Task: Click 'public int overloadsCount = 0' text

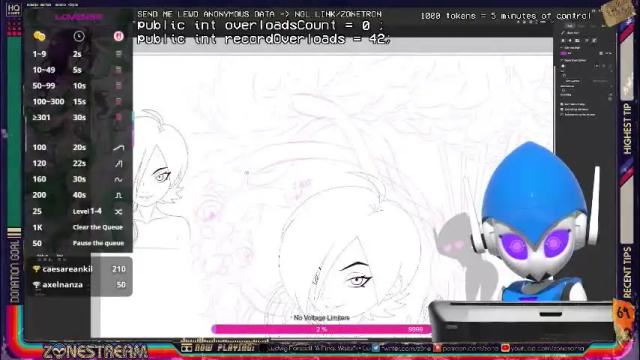Action: [253, 25]
